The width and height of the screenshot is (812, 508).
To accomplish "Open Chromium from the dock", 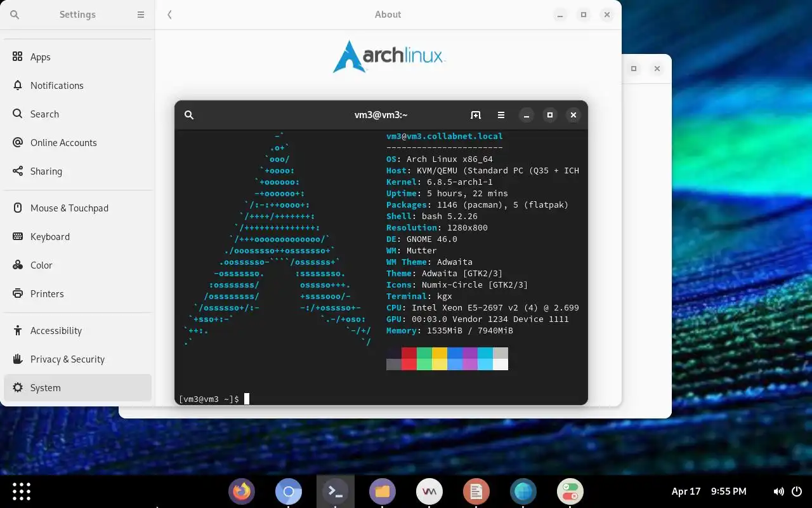I will point(289,491).
